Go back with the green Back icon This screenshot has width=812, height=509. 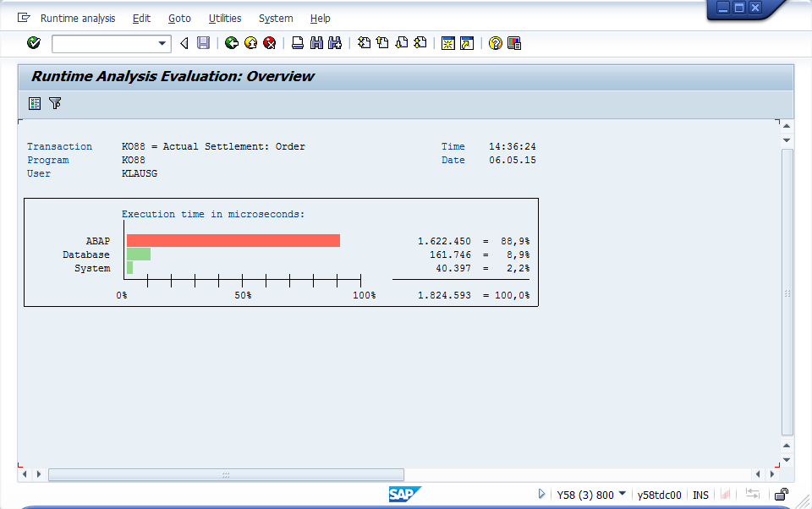pos(232,43)
